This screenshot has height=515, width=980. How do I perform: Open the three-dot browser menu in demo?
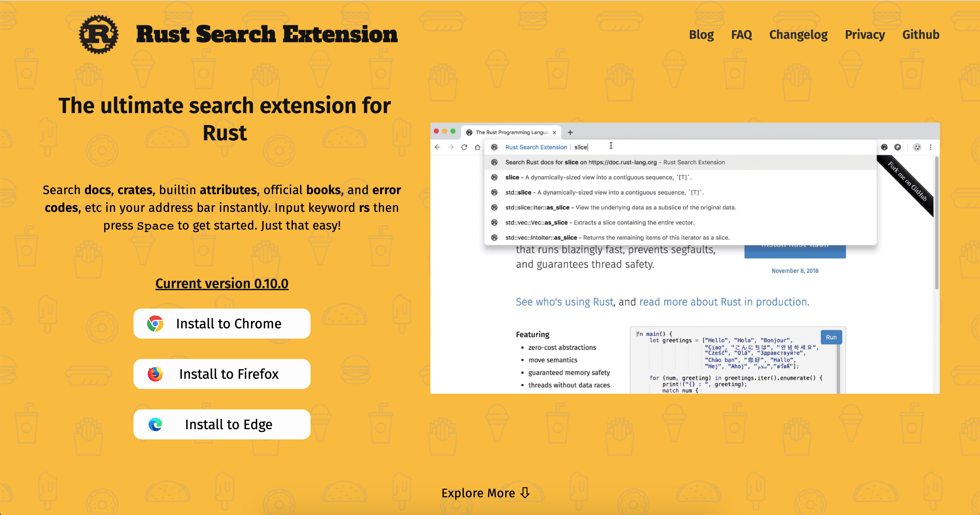931,147
